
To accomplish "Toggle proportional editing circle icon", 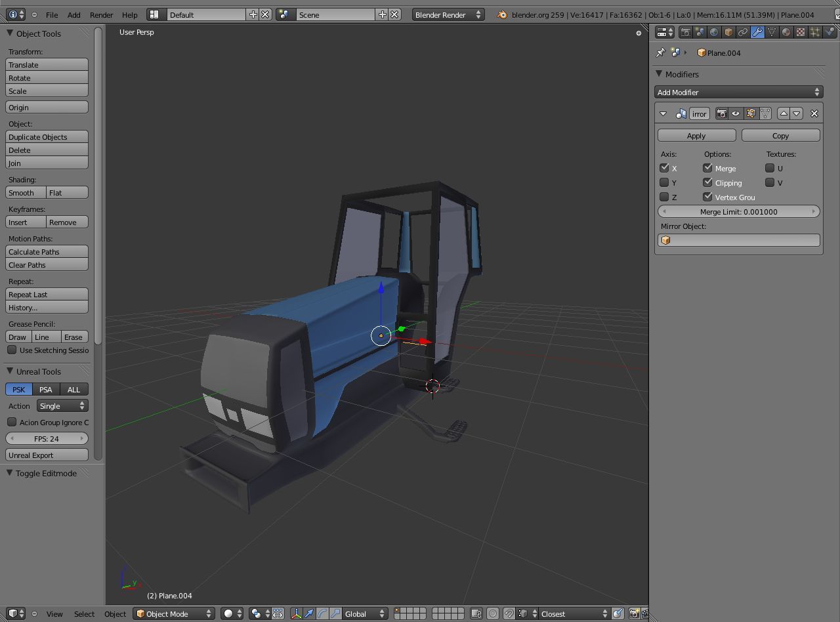I will [x=493, y=613].
